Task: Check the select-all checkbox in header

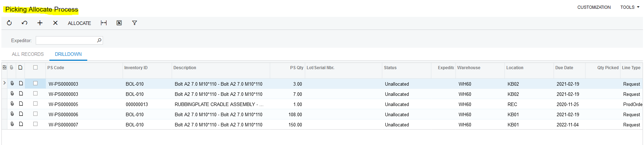Action: click(35, 67)
